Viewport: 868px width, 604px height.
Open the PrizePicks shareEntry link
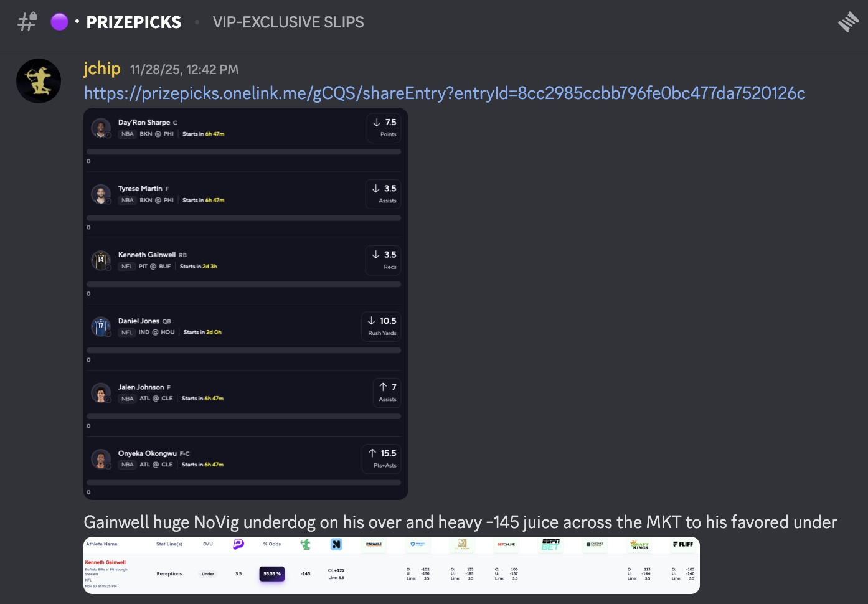tap(445, 93)
